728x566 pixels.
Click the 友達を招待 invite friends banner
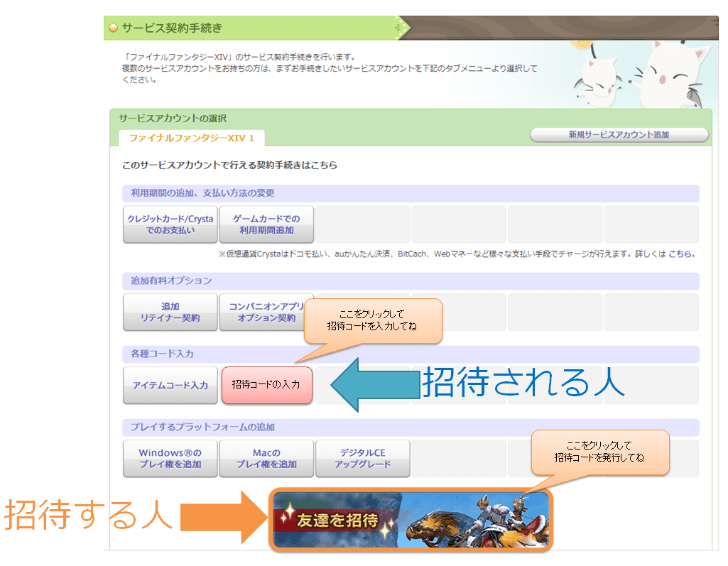point(411,523)
